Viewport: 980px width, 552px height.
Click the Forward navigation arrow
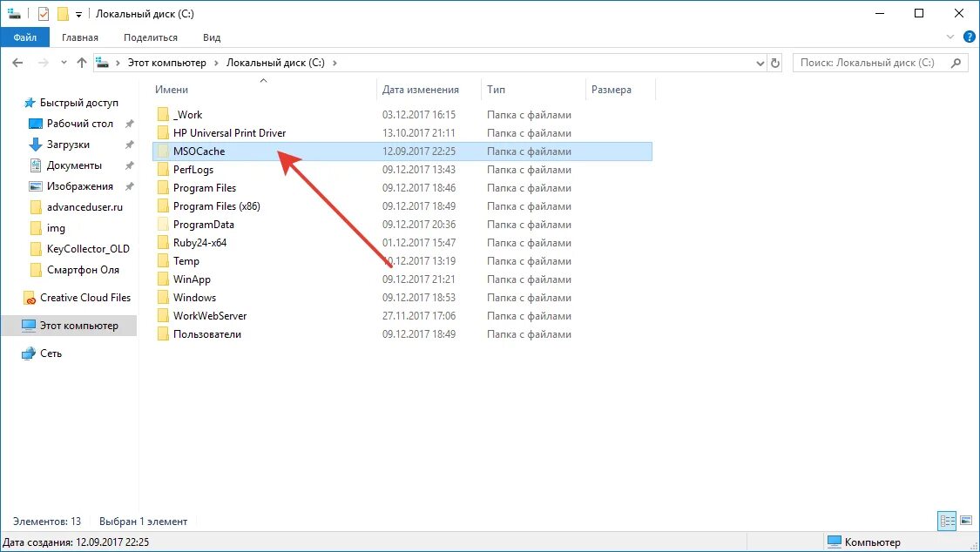click(x=44, y=63)
